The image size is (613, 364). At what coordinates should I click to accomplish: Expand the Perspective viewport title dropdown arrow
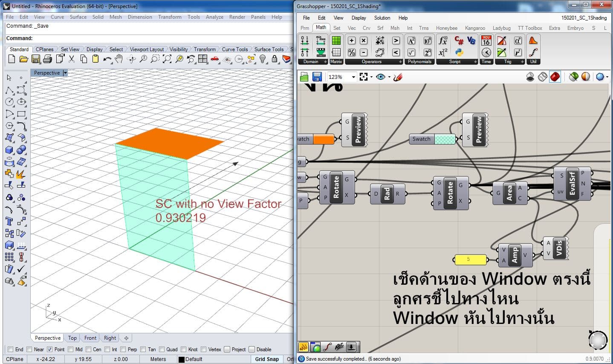point(65,73)
